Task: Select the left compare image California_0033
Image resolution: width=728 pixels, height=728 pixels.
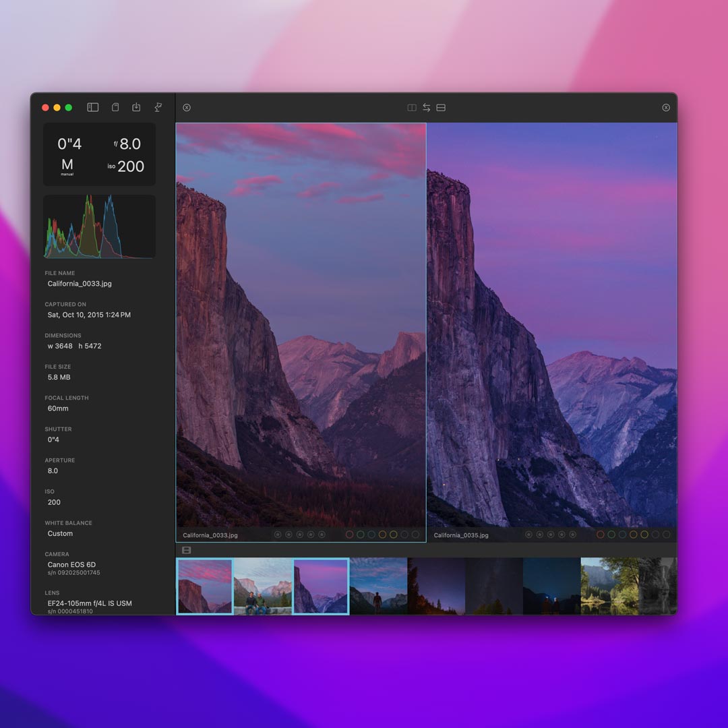Action: 301,325
